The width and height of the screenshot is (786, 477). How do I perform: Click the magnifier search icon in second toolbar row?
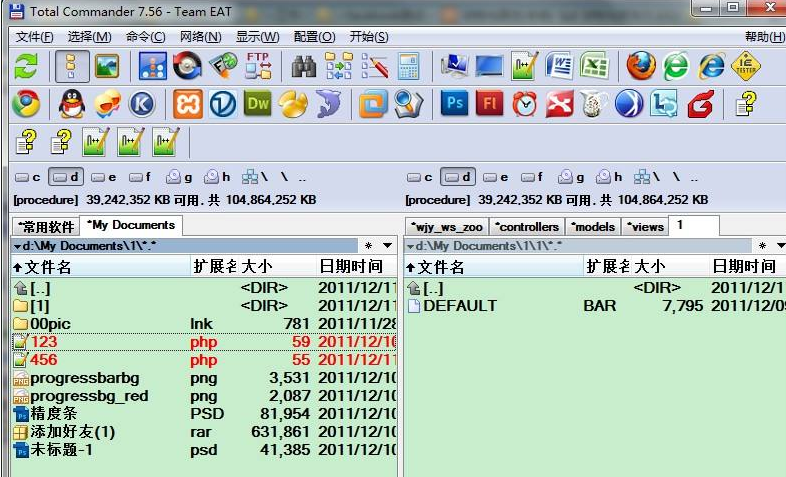click(409, 104)
